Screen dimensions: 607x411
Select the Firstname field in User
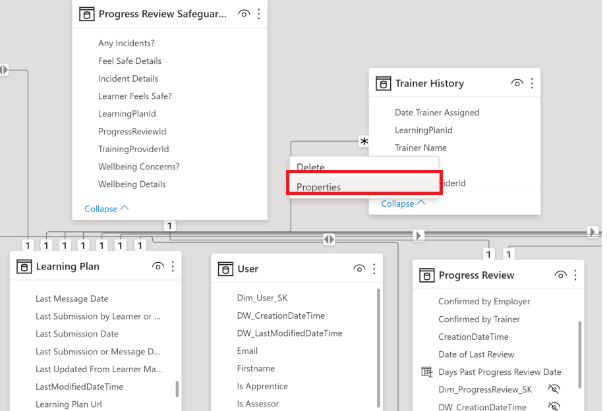(x=256, y=368)
